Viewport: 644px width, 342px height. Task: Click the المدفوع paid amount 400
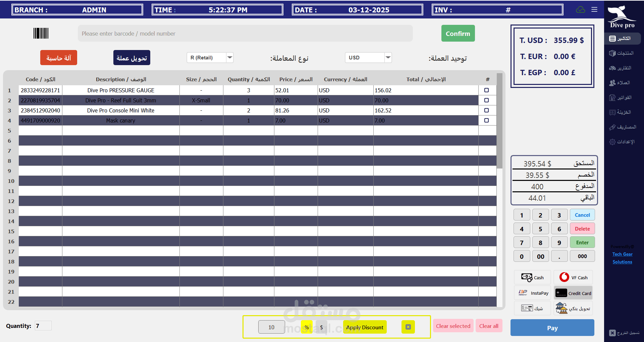tap(537, 187)
